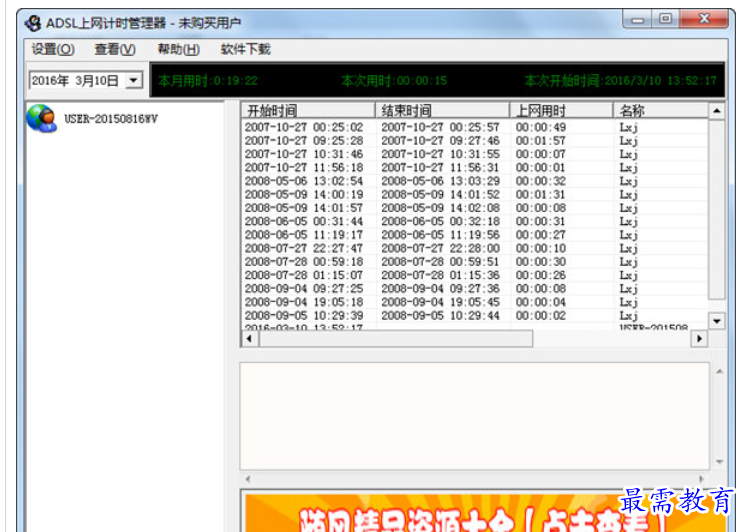Screen dimensions: 742x532
Task: Click the table vertical scrollbar thumb
Action: [716, 209]
